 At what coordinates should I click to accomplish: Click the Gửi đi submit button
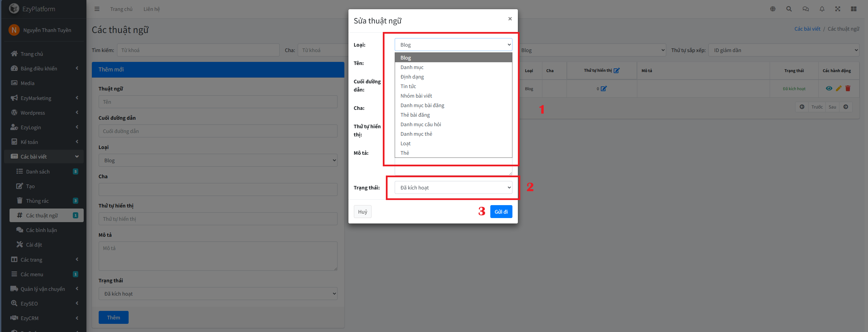(x=501, y=212)
